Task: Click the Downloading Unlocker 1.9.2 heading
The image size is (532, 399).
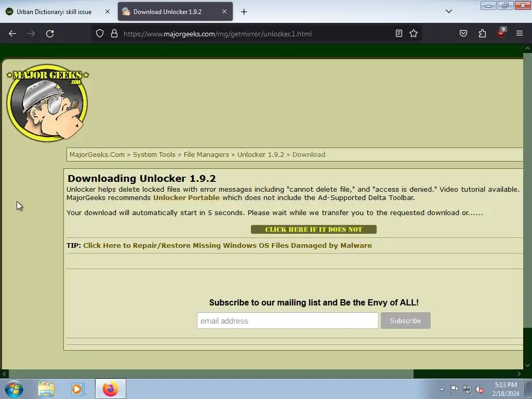Action: [141, 179]
